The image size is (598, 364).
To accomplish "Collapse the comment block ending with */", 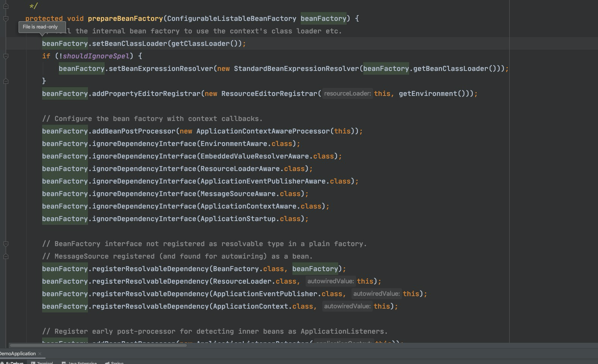I will [6, 6].
